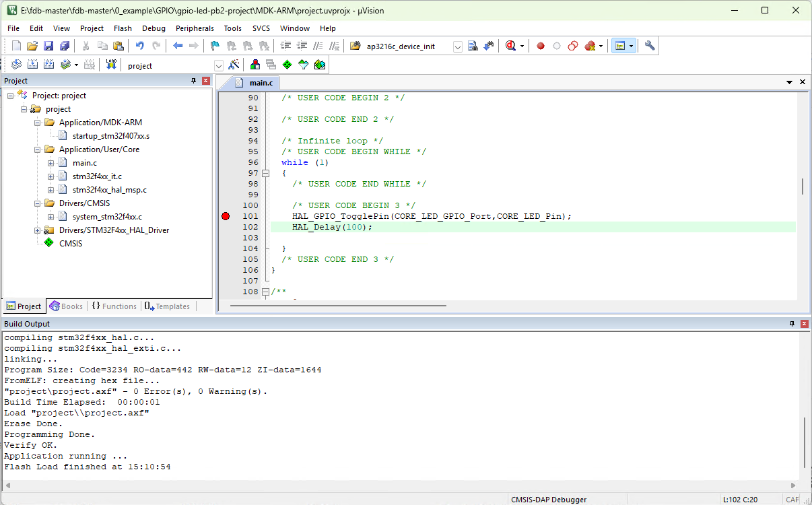Click the Configuration wrench icon
Image resolution: width=812 pixels, height=505 pixels.
[649, 46]
